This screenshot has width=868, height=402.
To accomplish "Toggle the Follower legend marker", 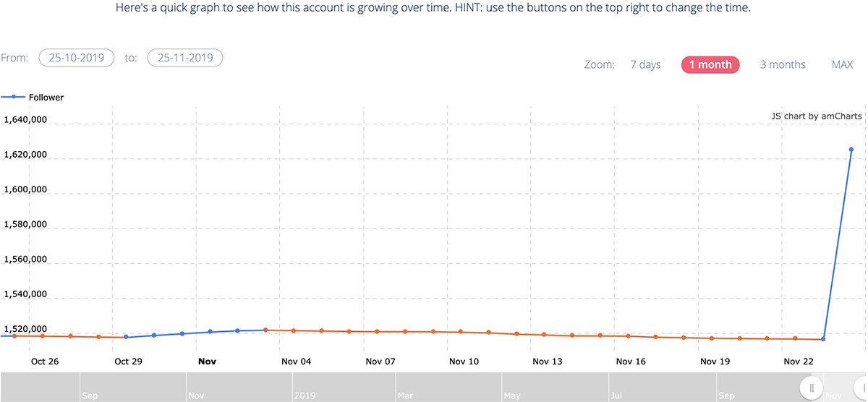I will (14, 97).
